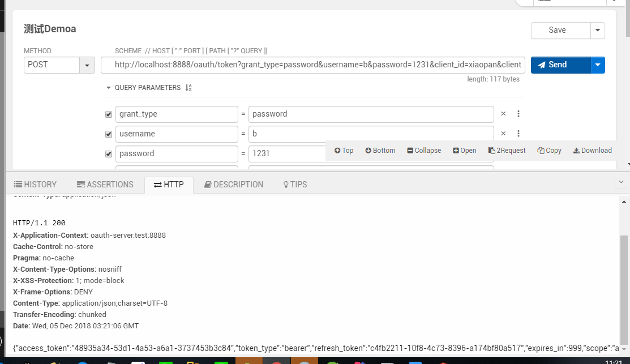This screenshot has width=630, height=364.
Task: Select the HTTP tab
Action: 169,185
